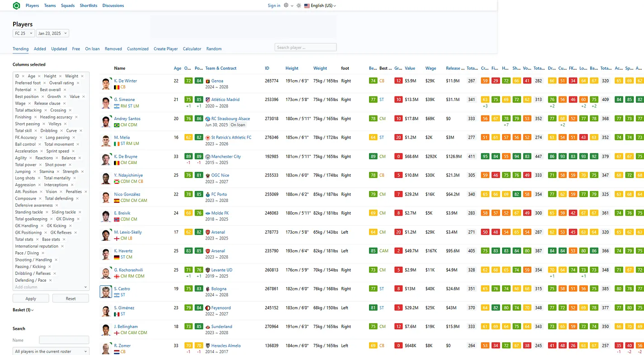The width and height of the screenshot is (644, 355).
Task: Click the Genoa club crest
Action: click(208, 81)
